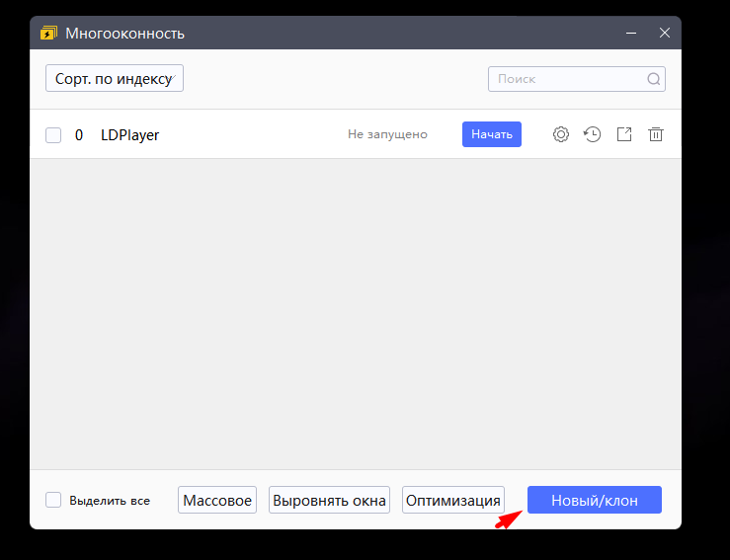Focus the Поиск search field
The image size is (730, 560).
568,79
